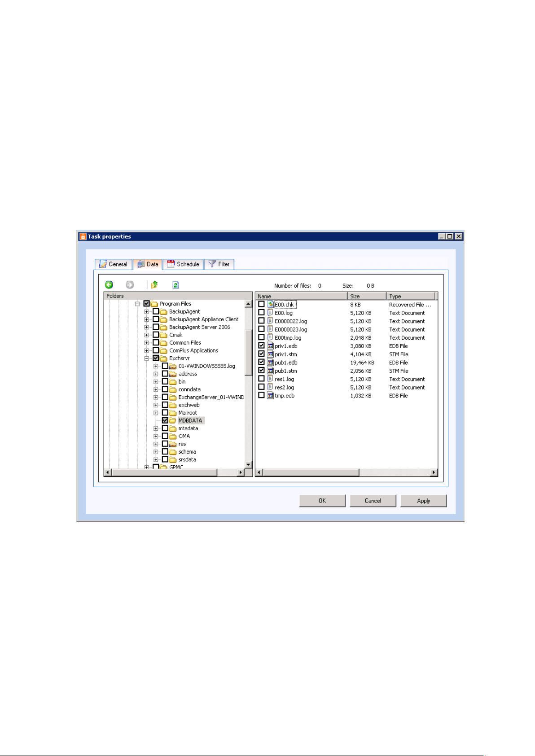Click the priv1.stm file icon
The image size is (535, 756).
271,354
